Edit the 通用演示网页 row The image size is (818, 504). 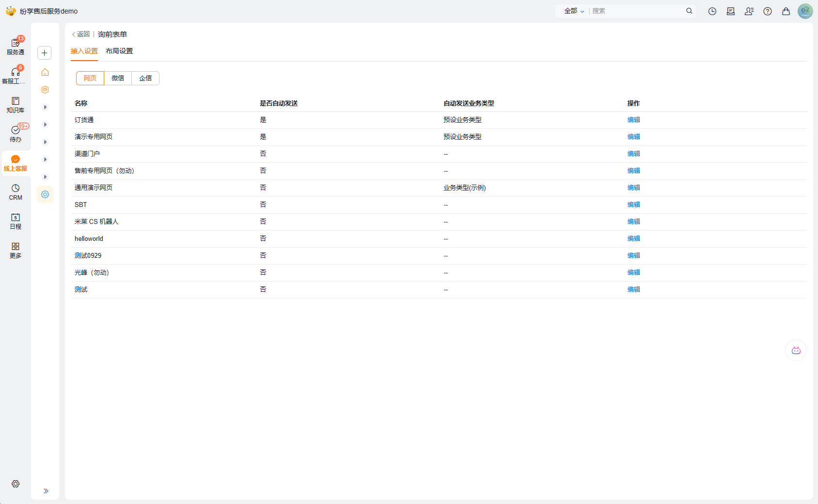(634, 188)
